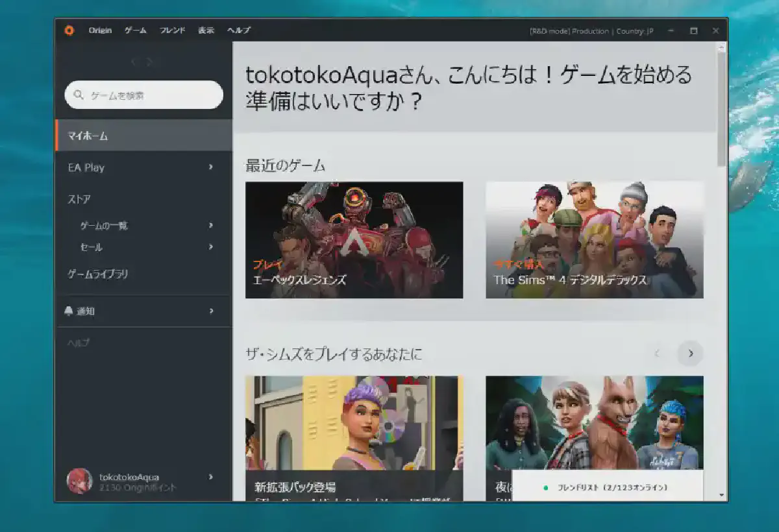The height and width of the screenshot is (532, 779).
Task: Click the search magnifier icon
Action: click(79, 95)
